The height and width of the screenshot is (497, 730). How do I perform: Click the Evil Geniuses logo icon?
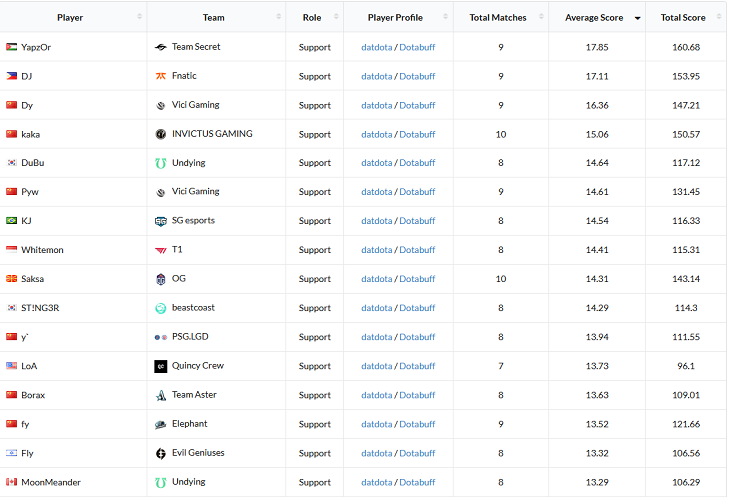point(161,453)
